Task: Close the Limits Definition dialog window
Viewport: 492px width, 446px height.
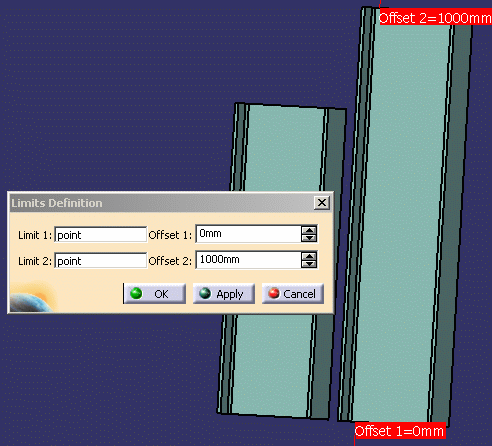Action: pyautogui.click(x=322, y=202)
